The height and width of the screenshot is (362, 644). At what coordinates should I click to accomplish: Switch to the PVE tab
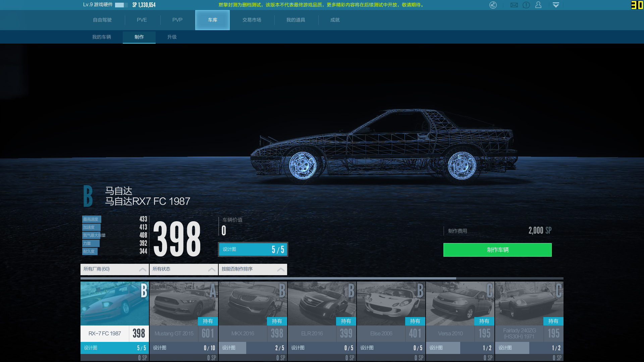(x=142, y=20)
